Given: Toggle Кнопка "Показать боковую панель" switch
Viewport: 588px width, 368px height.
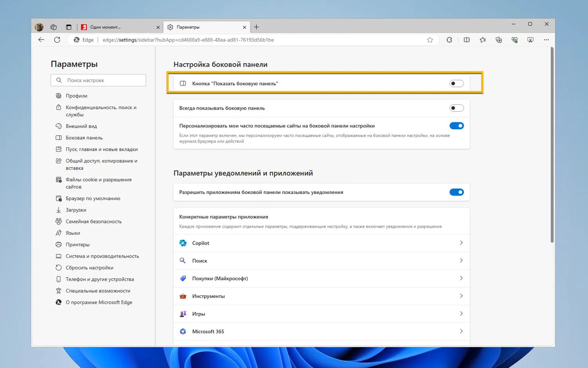Looking at the screenshot, I should click(457, 83).
